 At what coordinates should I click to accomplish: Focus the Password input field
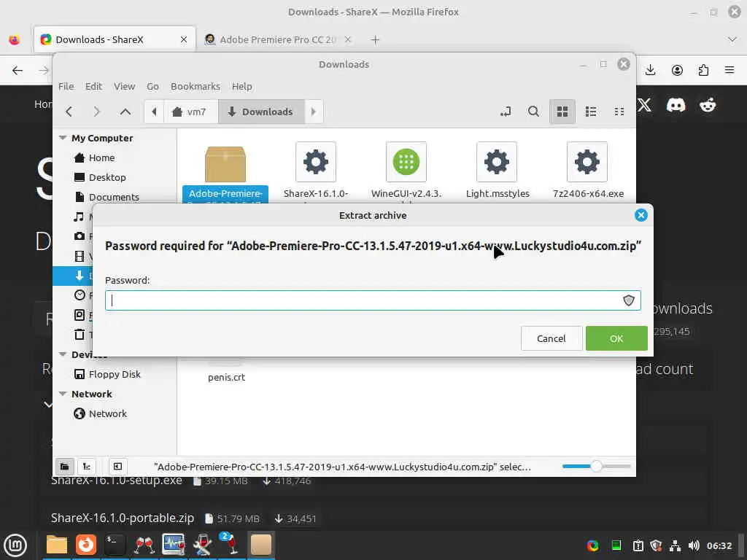pyautogui.click(x=373, y=300)
